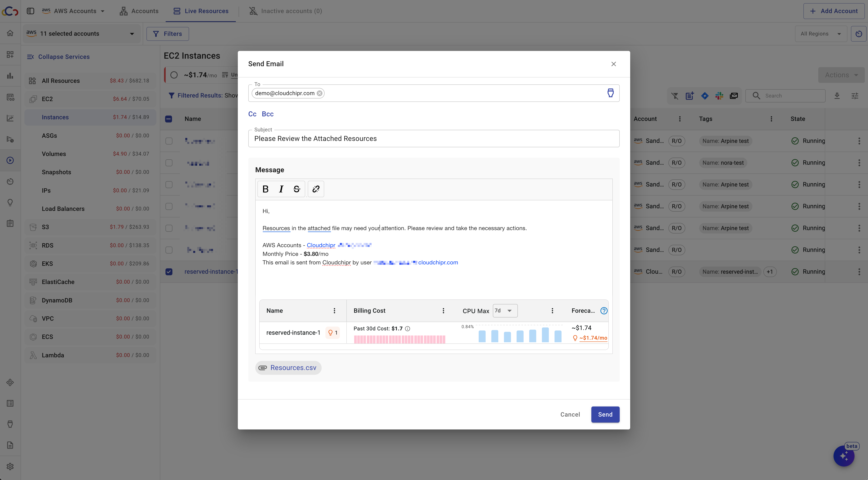
Task: Open Inactive accounts (0) tab
Action: (x=285, y=11)
